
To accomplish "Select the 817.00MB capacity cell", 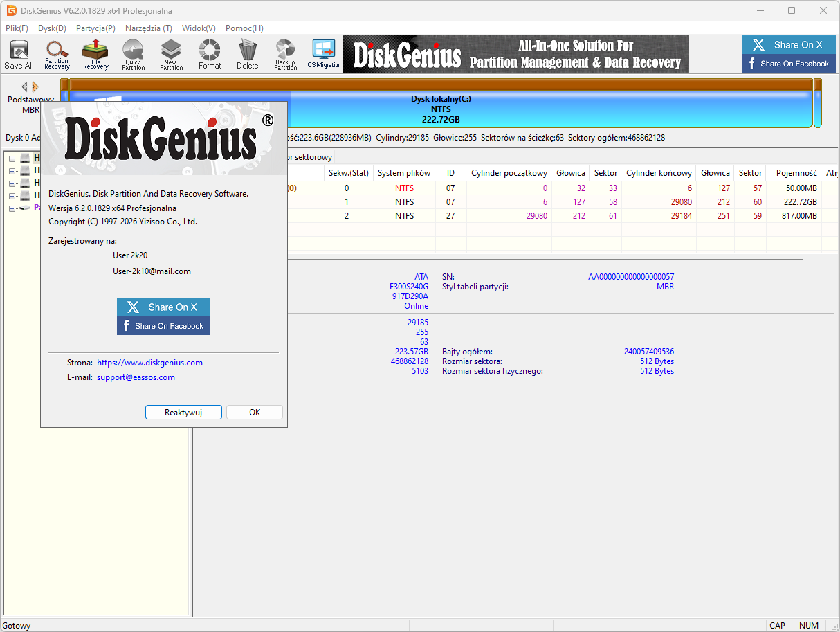I will click(801, 216).
